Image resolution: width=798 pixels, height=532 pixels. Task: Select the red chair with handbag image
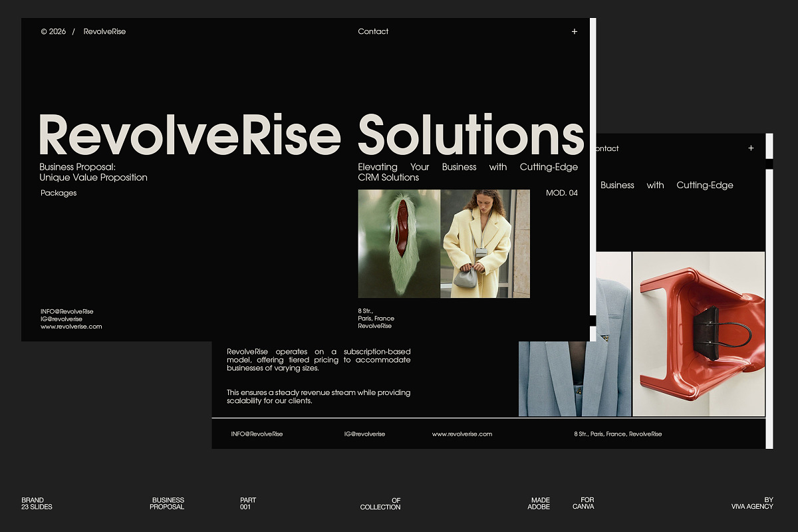click(698, 334)
